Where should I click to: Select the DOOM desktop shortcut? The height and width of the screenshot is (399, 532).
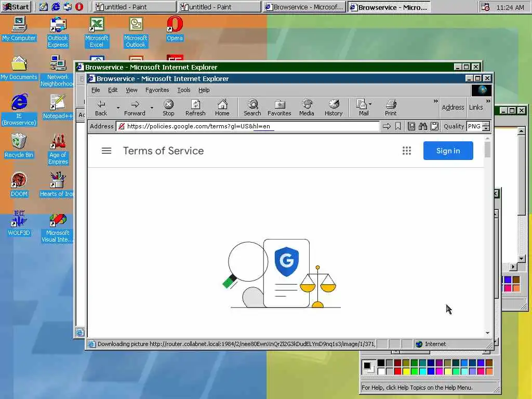[19, 185]
